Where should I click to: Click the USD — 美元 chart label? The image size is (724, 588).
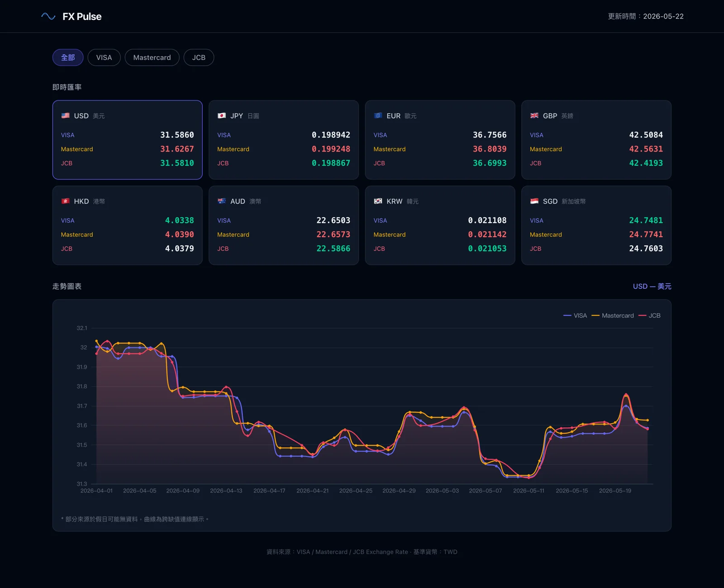(x=652, y=286)
